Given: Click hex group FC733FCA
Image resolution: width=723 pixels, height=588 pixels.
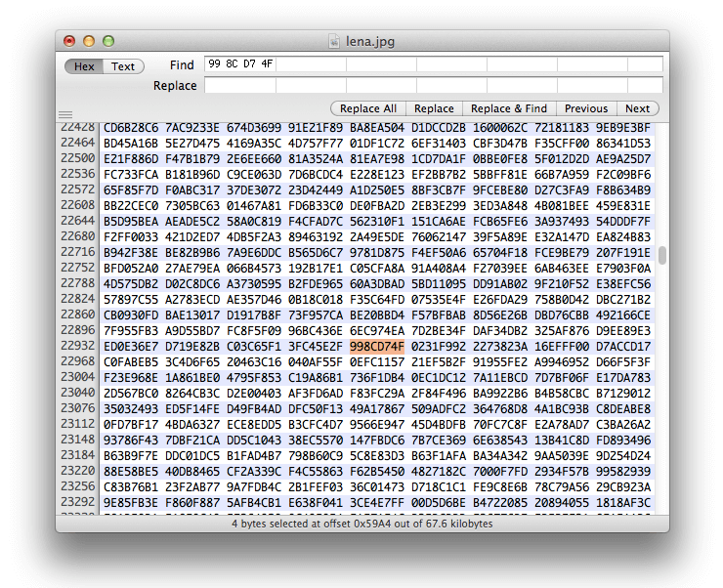Looking at the screenshot, I should [131, 175].
